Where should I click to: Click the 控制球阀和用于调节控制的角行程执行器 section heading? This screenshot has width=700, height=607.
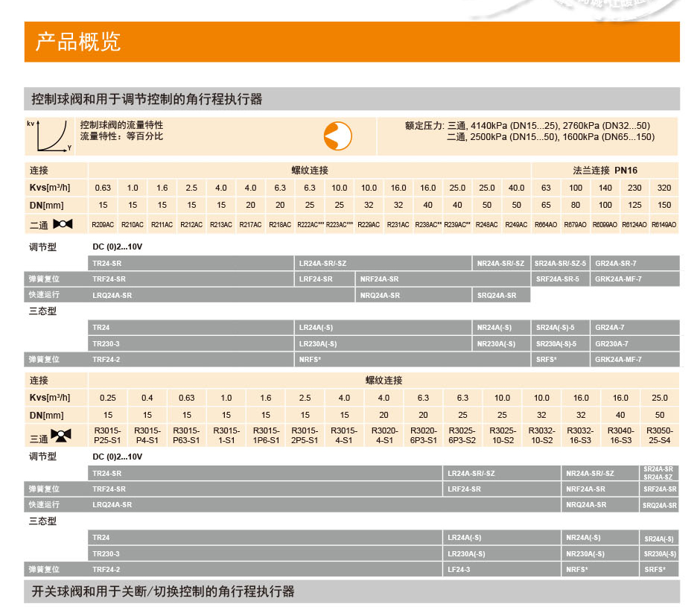147,99
